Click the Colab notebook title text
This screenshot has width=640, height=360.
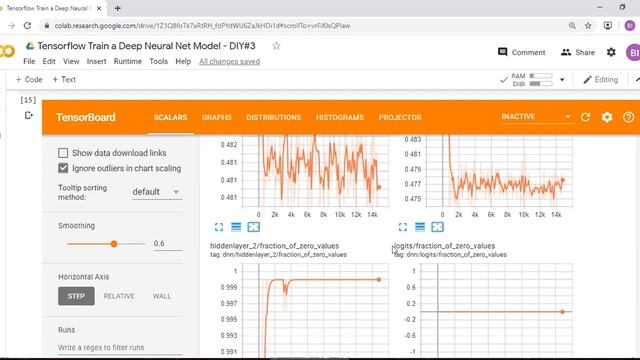click(x=146, y=46)
